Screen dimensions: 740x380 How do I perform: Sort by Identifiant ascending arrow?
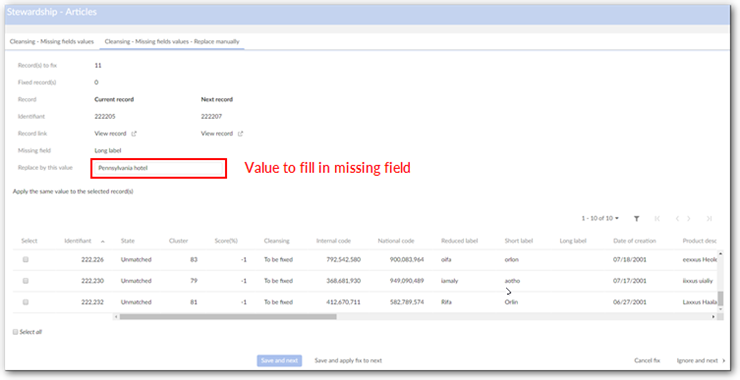click(x=103, y=241)
